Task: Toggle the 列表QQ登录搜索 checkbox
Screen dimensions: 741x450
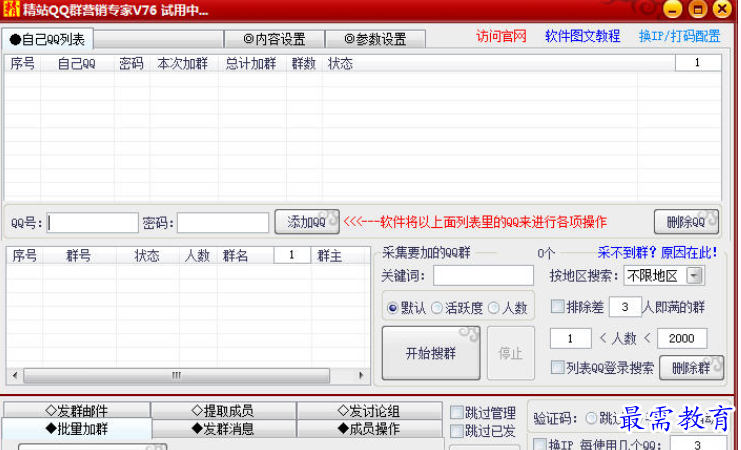Action: pyautogui.click(x=558, y=367)
